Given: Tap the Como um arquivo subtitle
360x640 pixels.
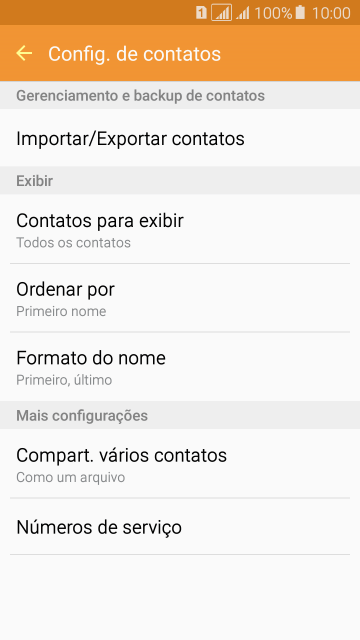Looking at the screenshot, I should click(x=71, y=477).
